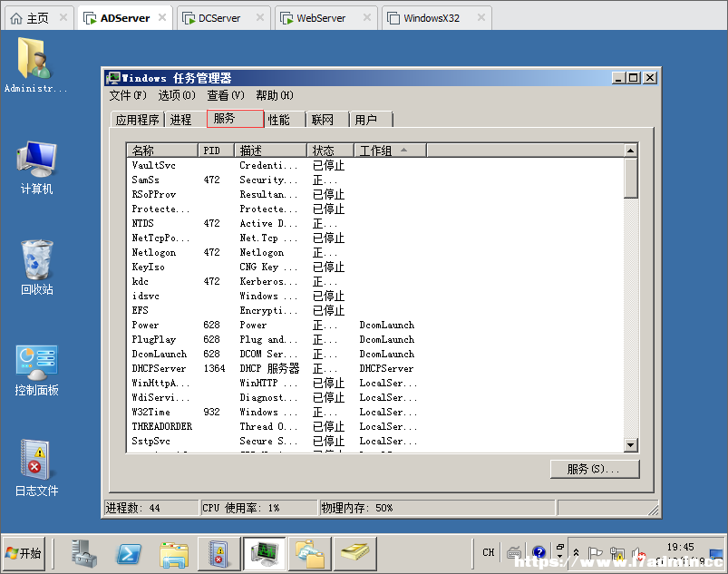Image resolution: width=728 pixels, height=574 pixels.
Task: Click the keyboard icon in tray
Action: [514, 552]
